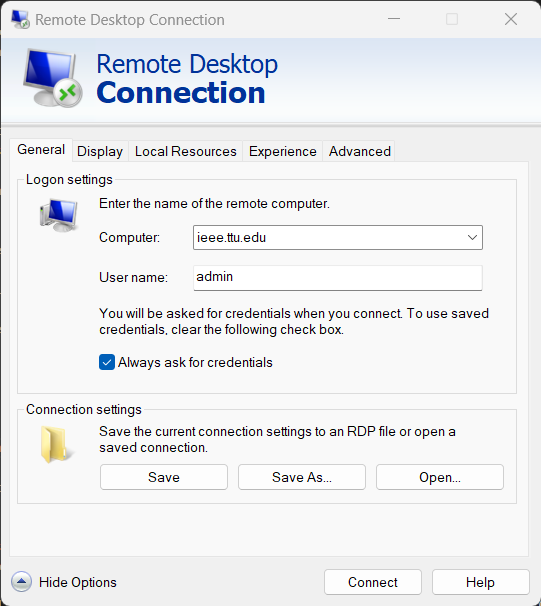Minimize the Remote Desktop Connection window
The height and width of the screenshot is (606, 541).
394,19
